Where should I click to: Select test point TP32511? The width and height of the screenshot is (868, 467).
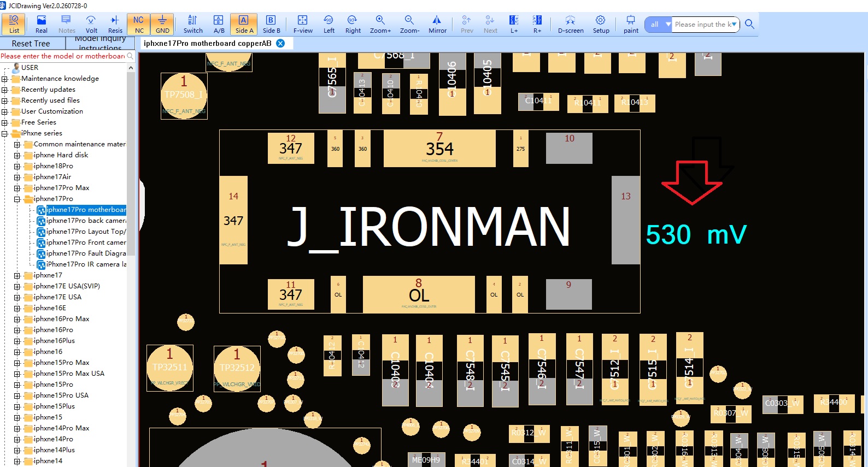click(x=169, y=368)
